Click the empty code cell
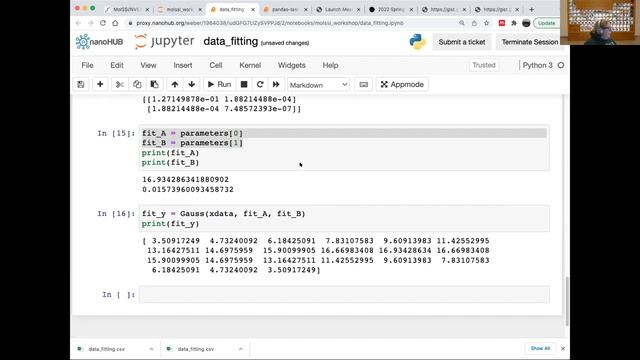 344,294
